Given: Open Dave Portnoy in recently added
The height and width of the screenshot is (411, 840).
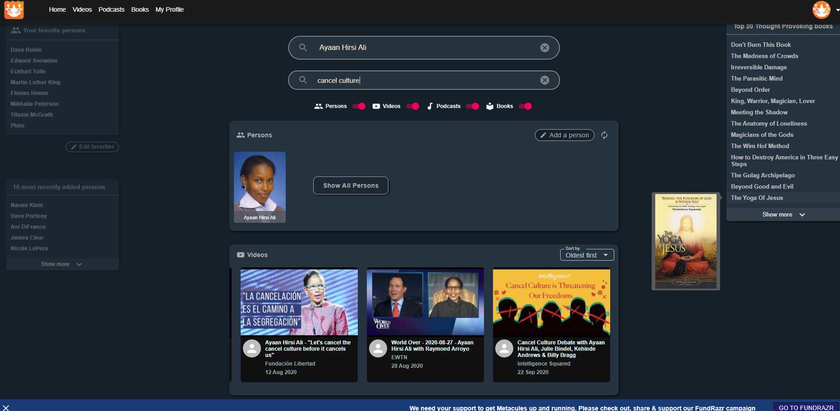Looking at the screenshot, I should click(x=28, y=216).
